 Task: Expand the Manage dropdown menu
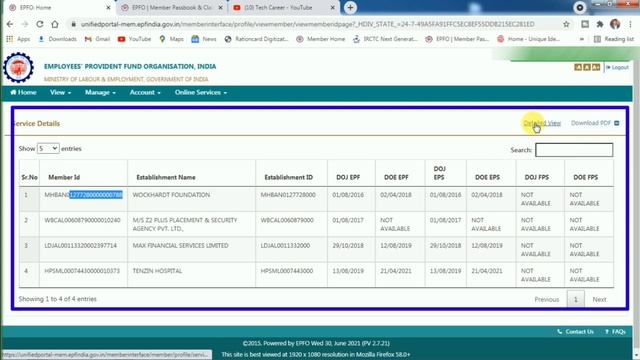click(100, 93)
